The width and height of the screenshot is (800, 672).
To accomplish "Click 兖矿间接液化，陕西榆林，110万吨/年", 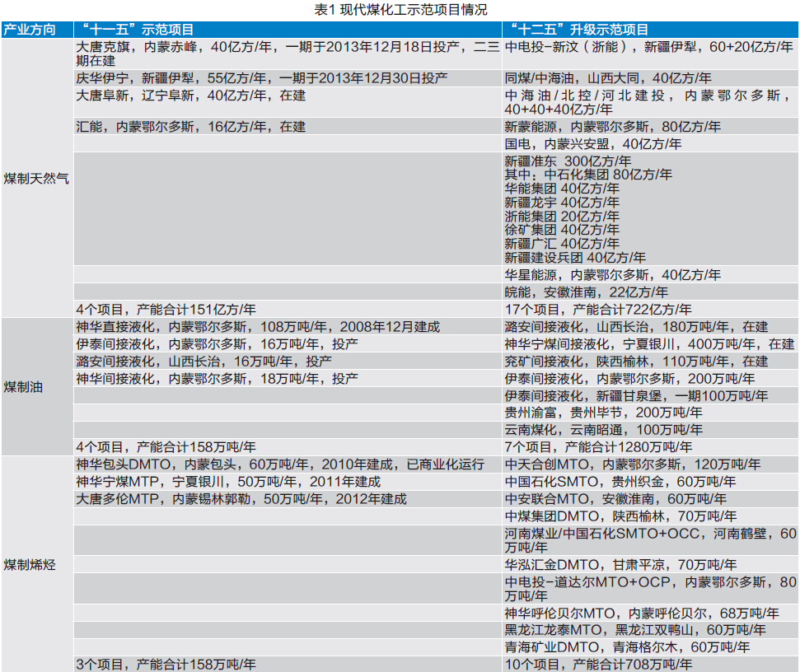I will coord(650,362).
